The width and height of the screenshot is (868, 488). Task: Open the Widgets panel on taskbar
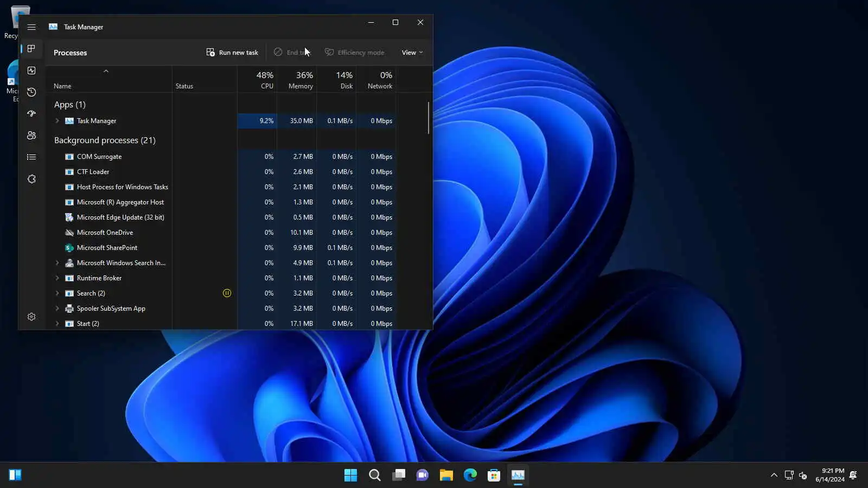pyautogui.click(x=15, y=476)
